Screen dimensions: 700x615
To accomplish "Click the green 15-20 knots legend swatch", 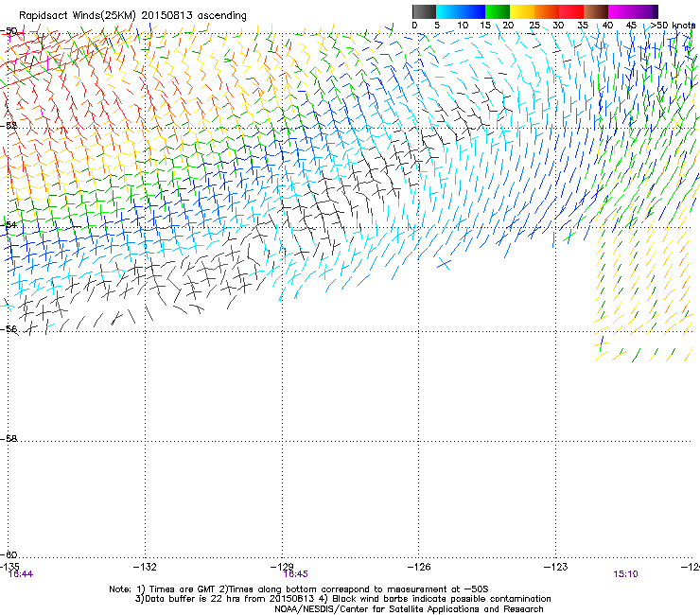I will (498, 11).
